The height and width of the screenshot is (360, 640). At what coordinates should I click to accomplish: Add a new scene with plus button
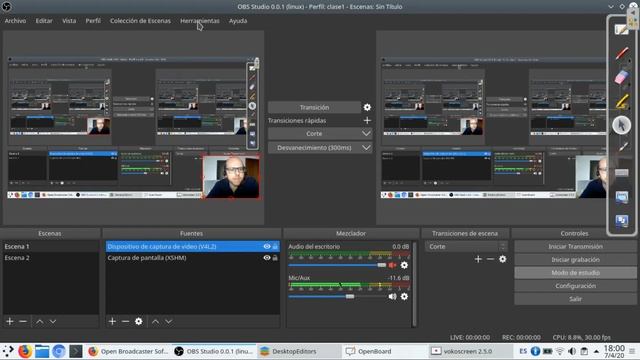[x=10, y=322]
